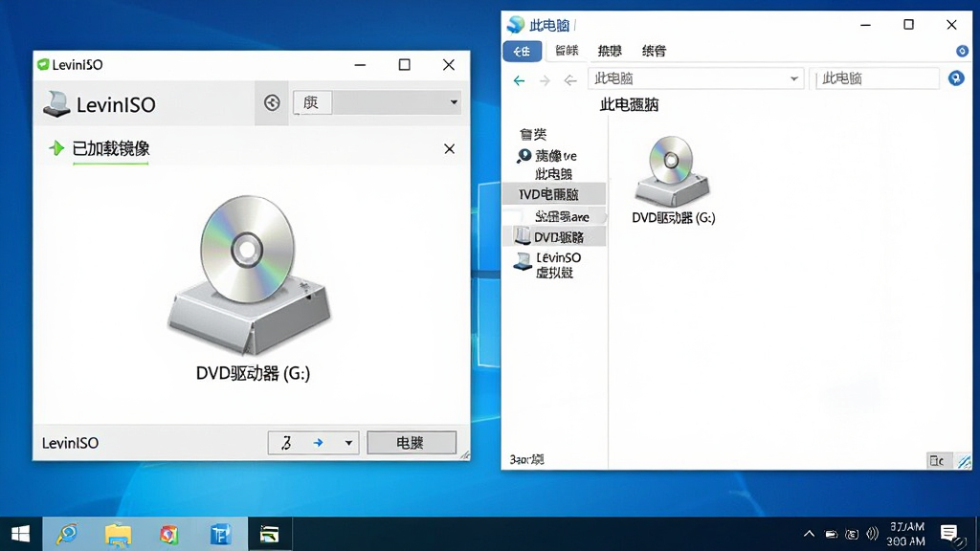Open DVD驱动器 (G:) in the explorer pane
The width and height of the screenshot is (980, 551).
[x=673, y=180]
